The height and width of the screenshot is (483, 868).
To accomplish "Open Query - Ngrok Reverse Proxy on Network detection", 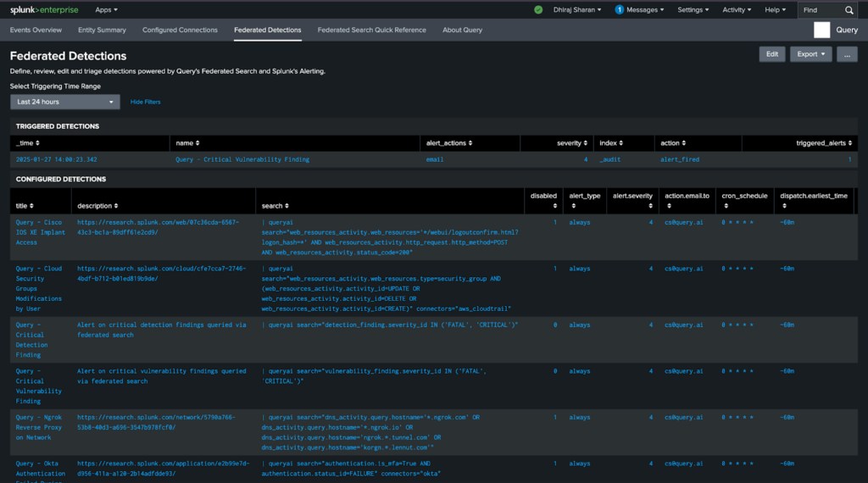I will 39,427.
